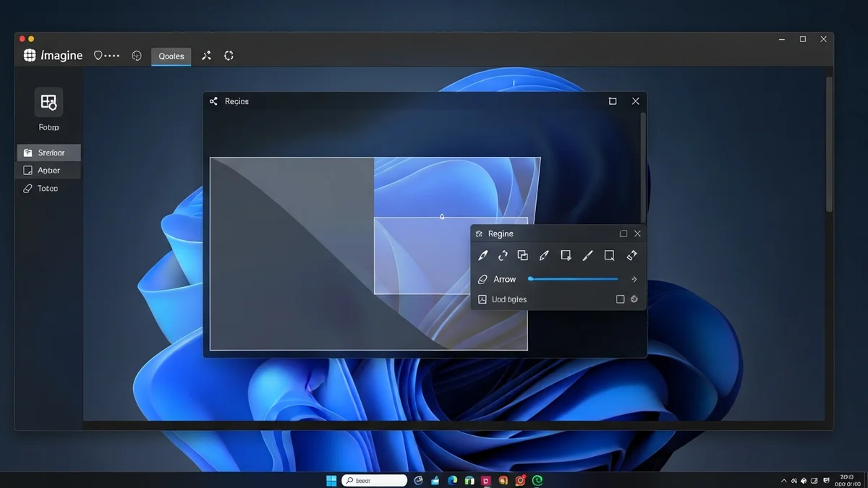Select the Srerloar sidebar item
The image size is (868, 488).
pyautogui.click(x=48, y=153)
